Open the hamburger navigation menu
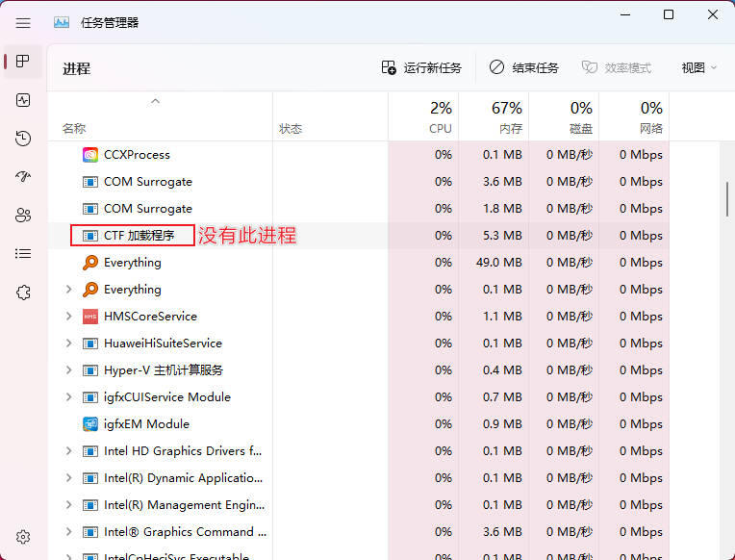 point(23,22)
